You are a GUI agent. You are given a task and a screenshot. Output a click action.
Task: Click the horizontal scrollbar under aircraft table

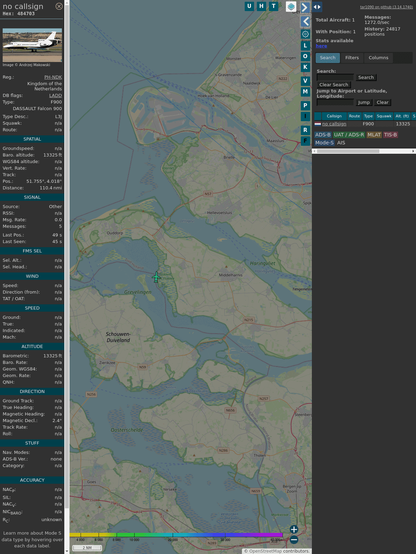(x=364, y=151)
